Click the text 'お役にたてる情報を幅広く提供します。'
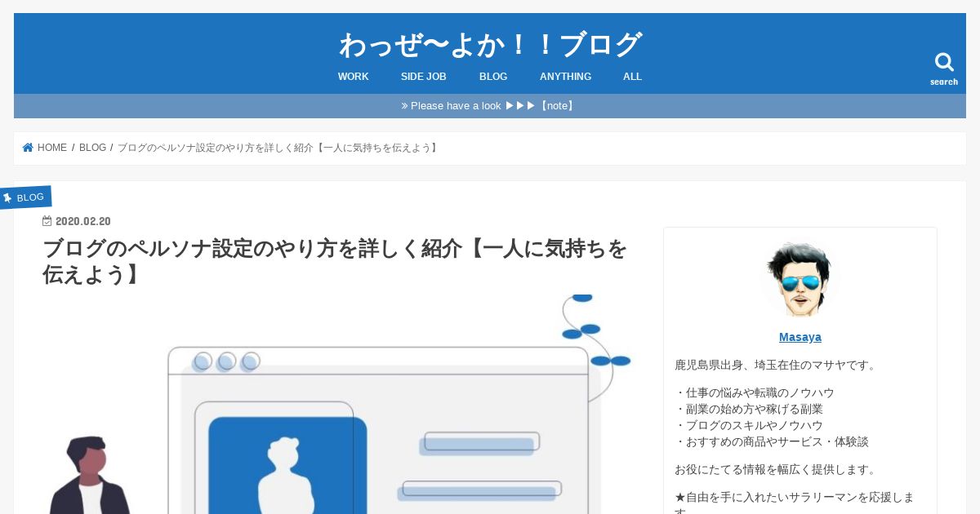Image resolution: width=980 pixels, height=514 pixels. point(777,469)
